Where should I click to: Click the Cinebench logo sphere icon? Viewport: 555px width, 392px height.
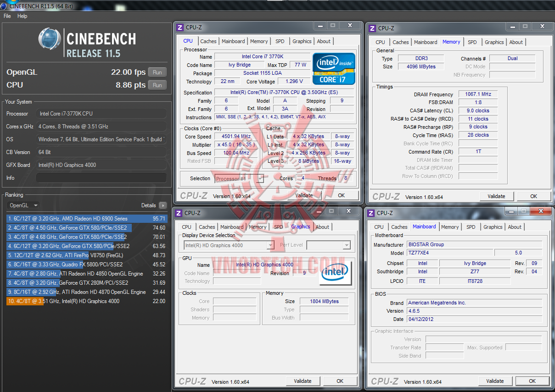click(50, 39)
